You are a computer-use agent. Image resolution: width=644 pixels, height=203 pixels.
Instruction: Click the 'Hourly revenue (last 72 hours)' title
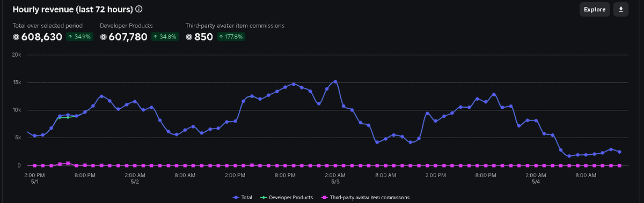click(x=72, y=10)
